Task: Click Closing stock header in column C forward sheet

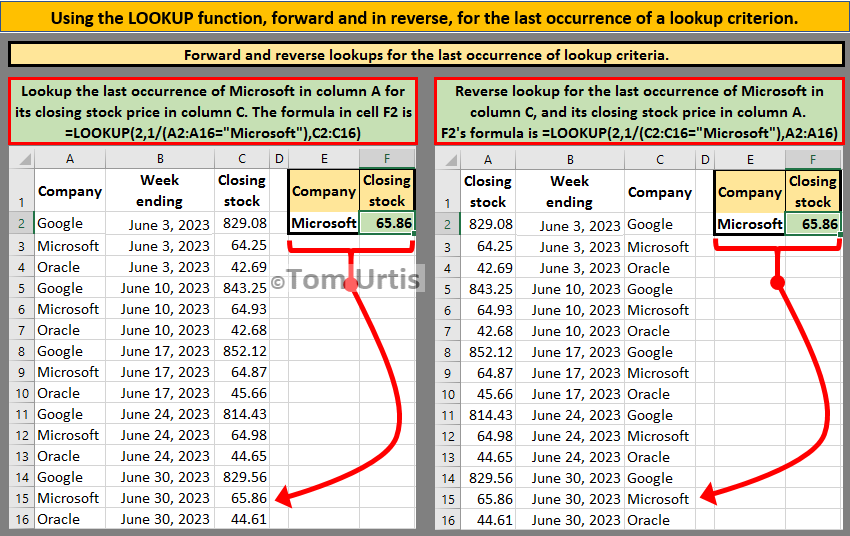Action: coord(242,191)
